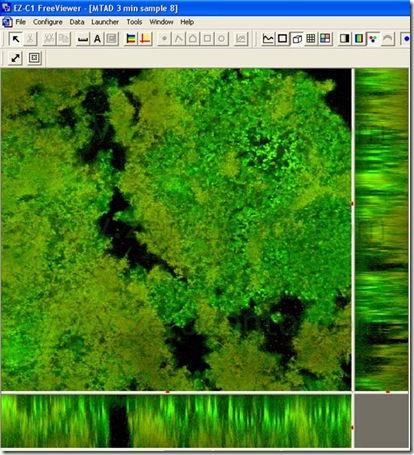Click the right-side YZ cross-section panel

point(382,229)
